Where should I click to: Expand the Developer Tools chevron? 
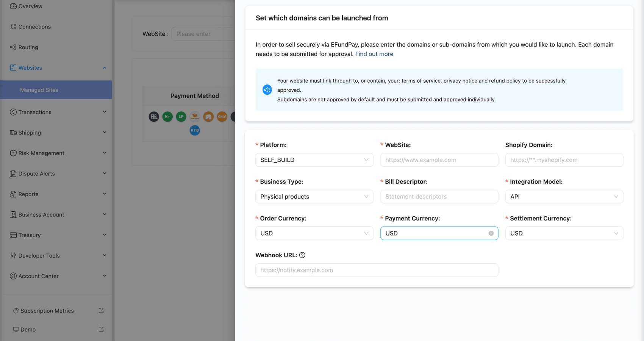point(105,255)
